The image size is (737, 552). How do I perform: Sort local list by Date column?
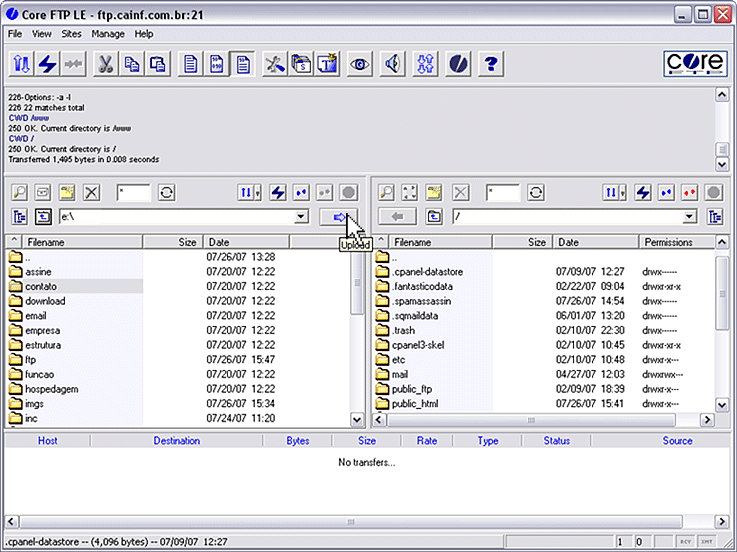[246, 242]
